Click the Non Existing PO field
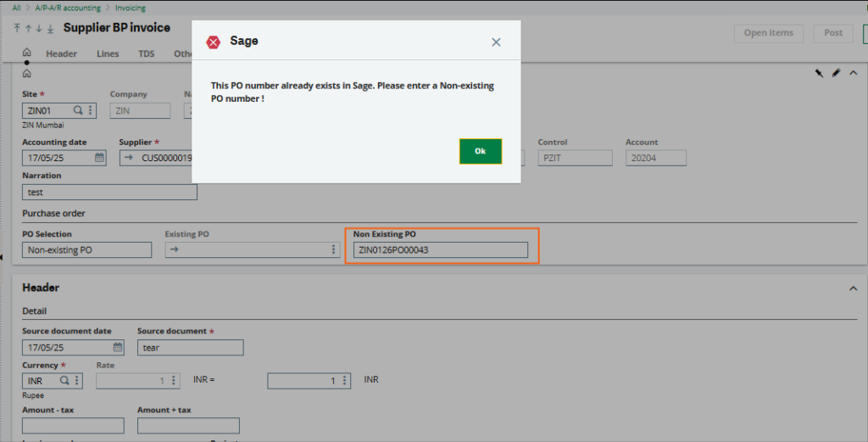 point(441,249)
